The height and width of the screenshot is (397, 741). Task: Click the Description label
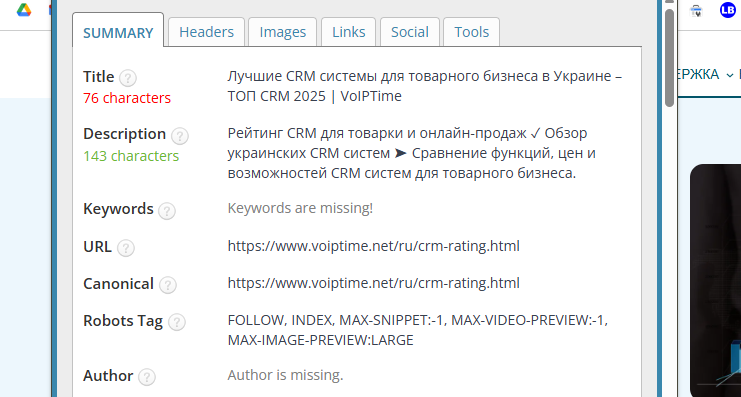(x=124, y=134)
